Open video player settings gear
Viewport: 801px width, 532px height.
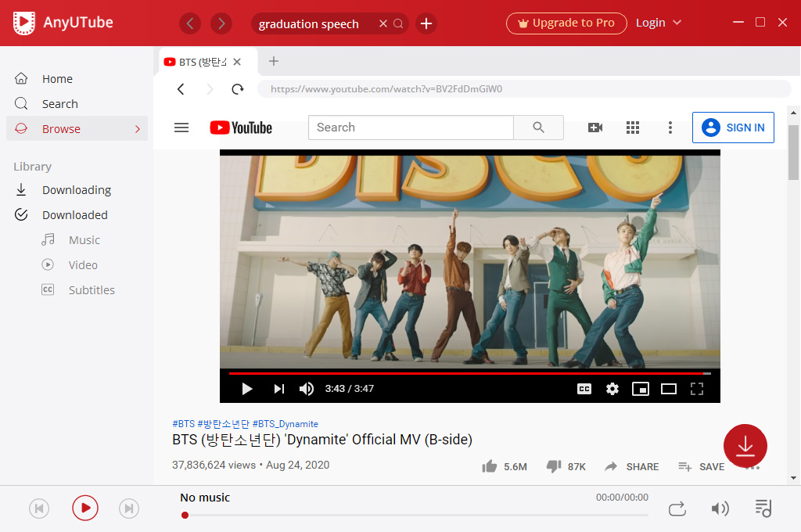point(612,389)
